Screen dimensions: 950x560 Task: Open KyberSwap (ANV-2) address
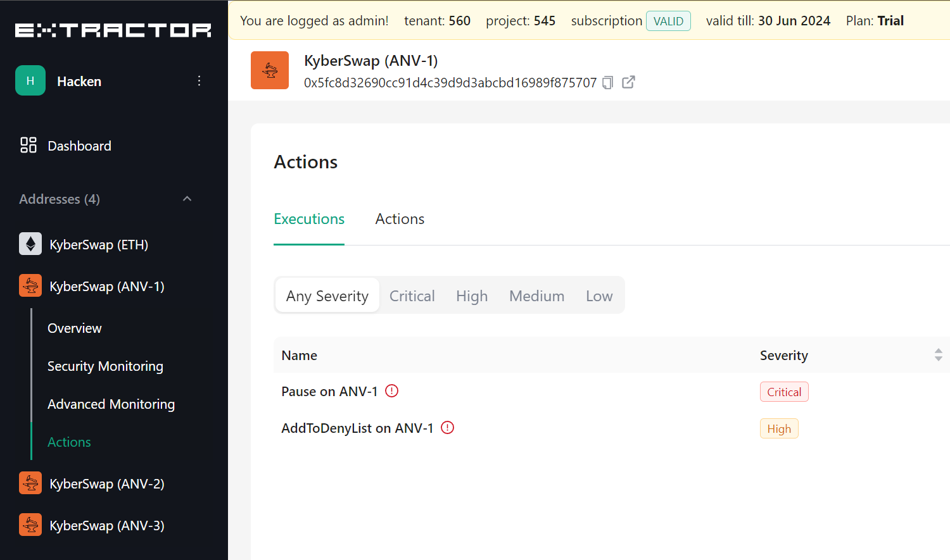(107, 483)
